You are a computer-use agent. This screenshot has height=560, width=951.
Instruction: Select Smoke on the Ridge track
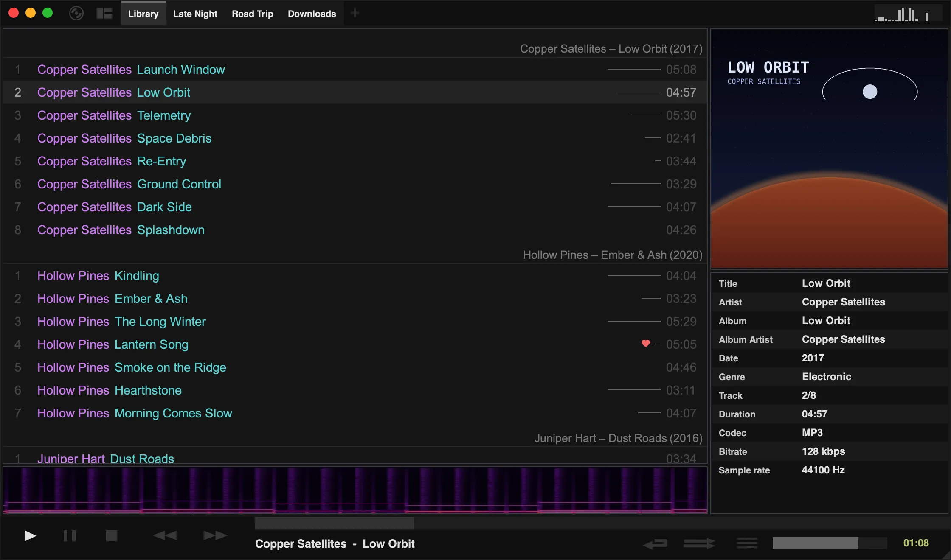coord(355,367)
